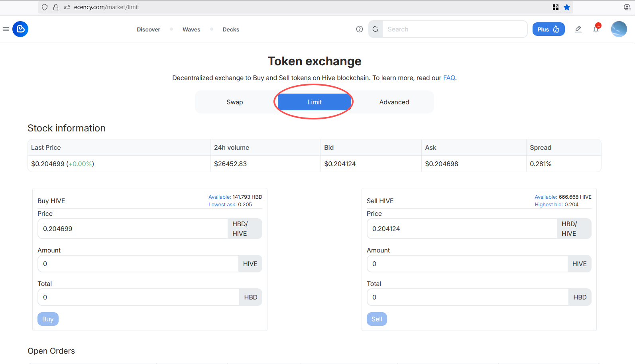Click the browser shield icon

[x=45, y=7]
